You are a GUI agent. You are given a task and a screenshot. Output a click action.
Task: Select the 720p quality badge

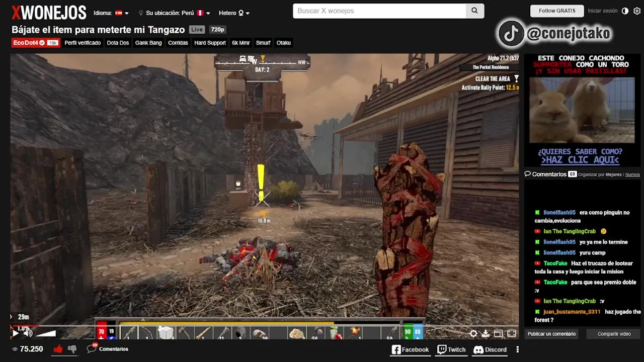[x=217, y=30]
